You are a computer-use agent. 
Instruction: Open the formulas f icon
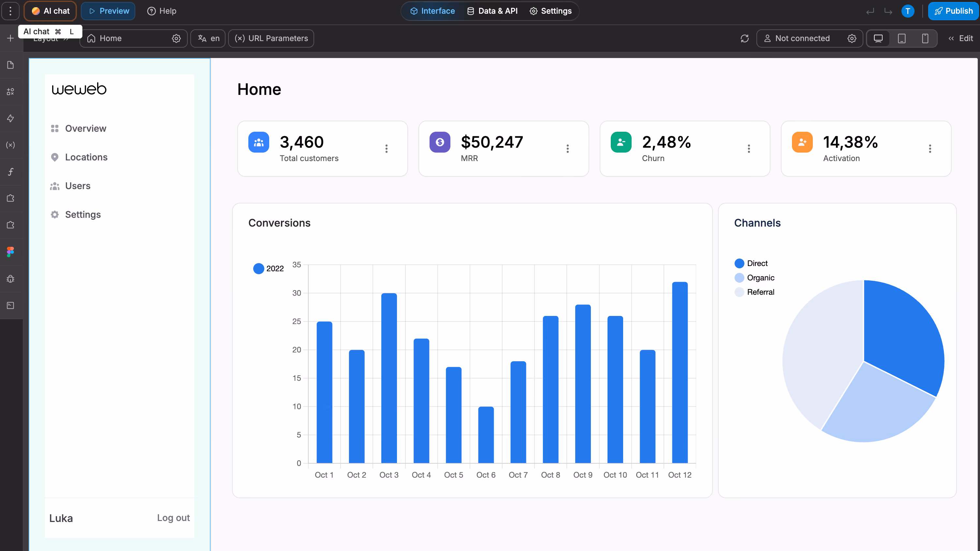11,171
